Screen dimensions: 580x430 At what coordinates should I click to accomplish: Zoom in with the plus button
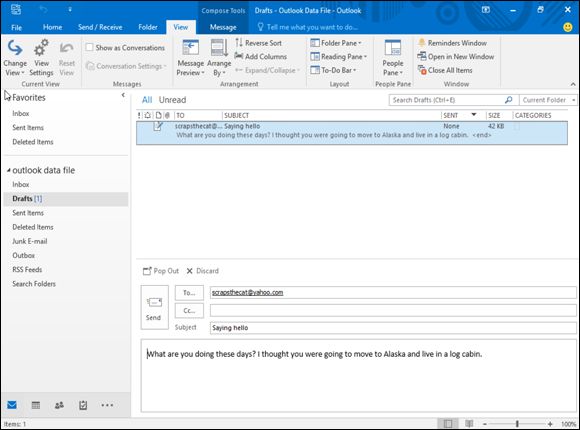(550, 424)
